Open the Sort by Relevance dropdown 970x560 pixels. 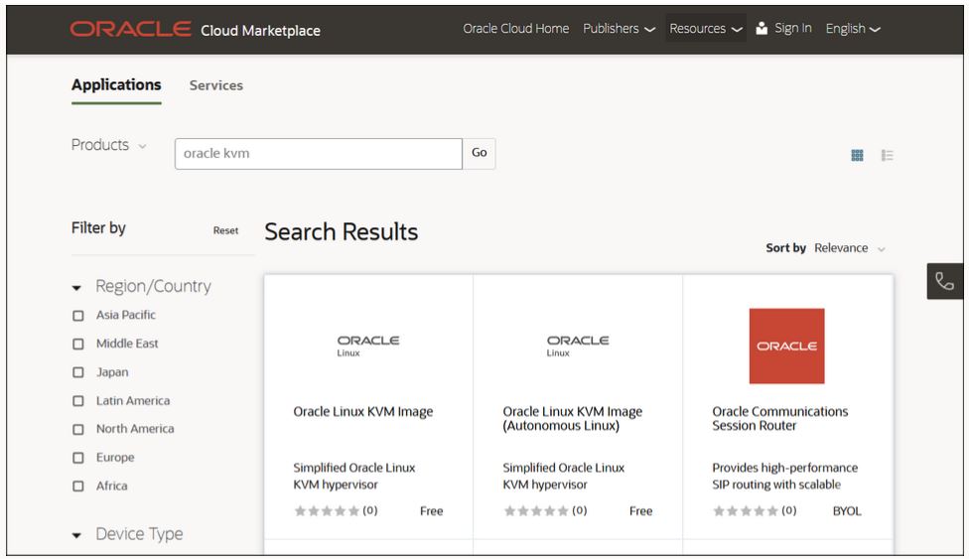[x=850, y=248]
